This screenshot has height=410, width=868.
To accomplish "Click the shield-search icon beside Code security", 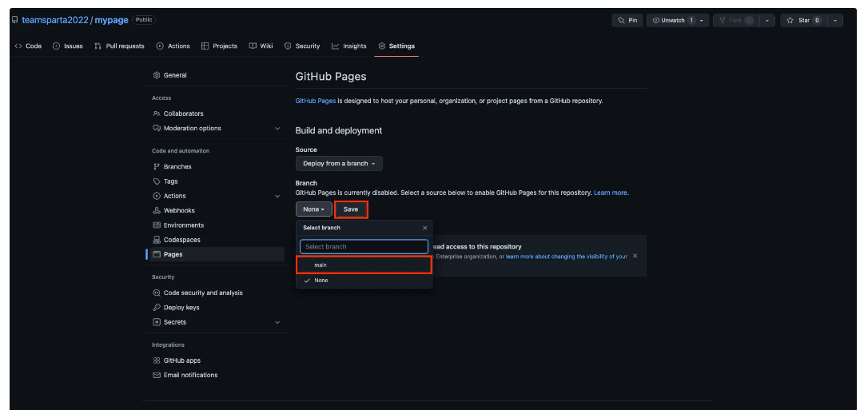I will (x=157, y=293).
